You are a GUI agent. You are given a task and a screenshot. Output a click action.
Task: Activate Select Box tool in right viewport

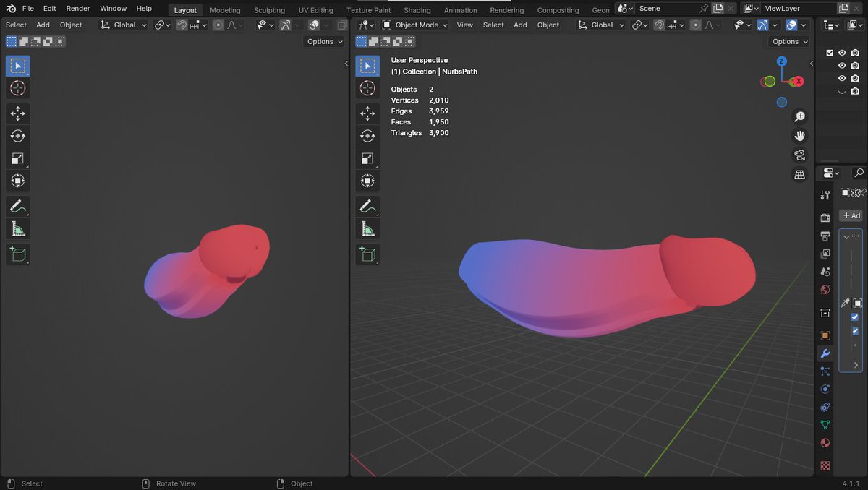tap(367, 66)
